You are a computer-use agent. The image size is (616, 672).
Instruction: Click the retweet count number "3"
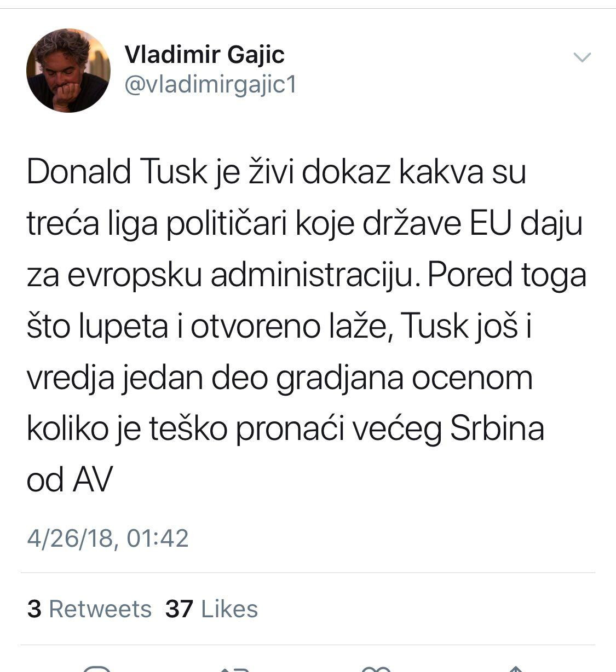(x=34, y=609)
